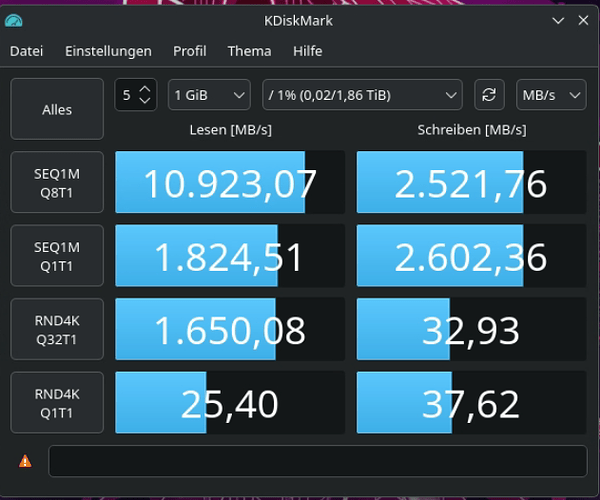This screenshot has width=600, height=500.
Task: Click the title bar minimize chevron icon
Action: 558,21
